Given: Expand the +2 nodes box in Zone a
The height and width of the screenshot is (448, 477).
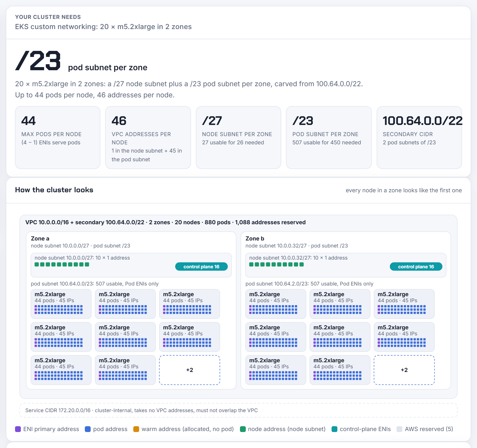Looking at the screenshot, I should pos(190,370).
